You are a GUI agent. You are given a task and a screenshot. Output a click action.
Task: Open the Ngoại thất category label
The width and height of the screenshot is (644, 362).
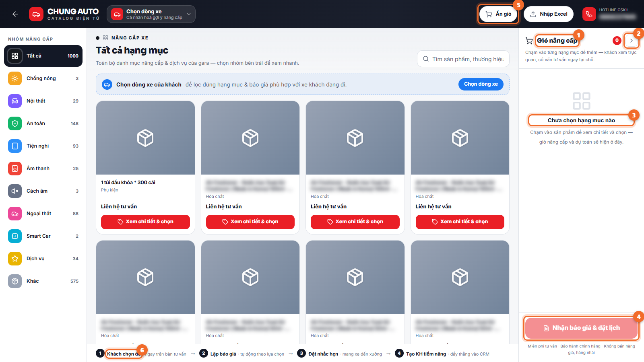pyautogui.click(x=39, y=214)
